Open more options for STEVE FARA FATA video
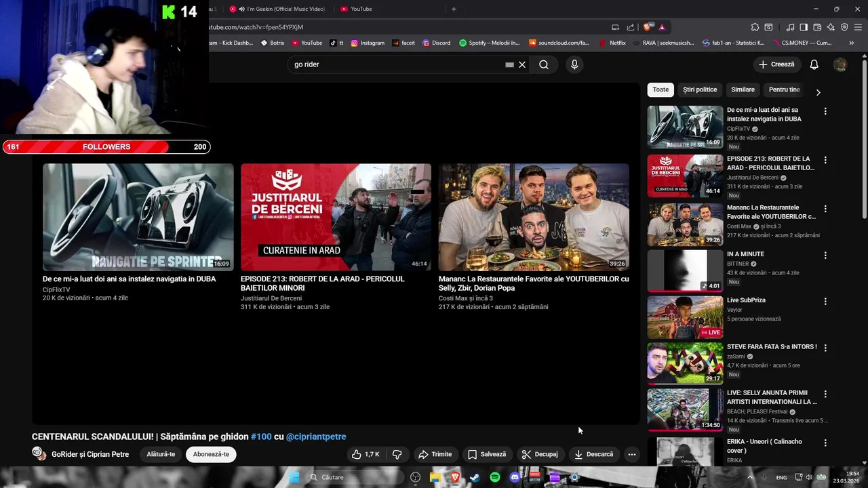 (x=825, y=348)
